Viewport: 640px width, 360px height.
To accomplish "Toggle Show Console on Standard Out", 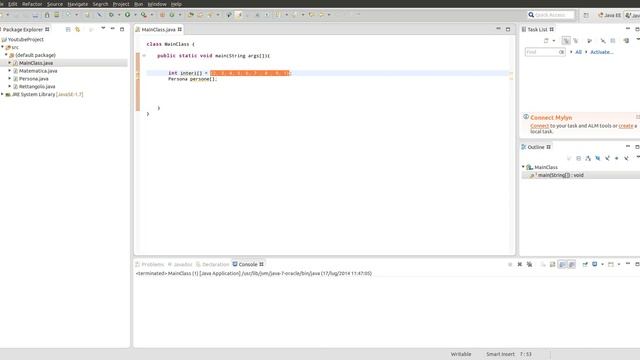I will coord(562,264).
